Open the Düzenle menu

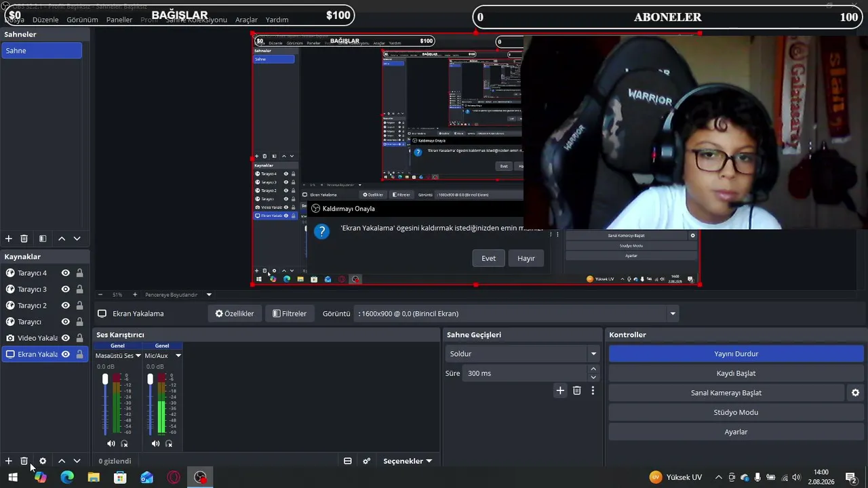pos(45,20)
